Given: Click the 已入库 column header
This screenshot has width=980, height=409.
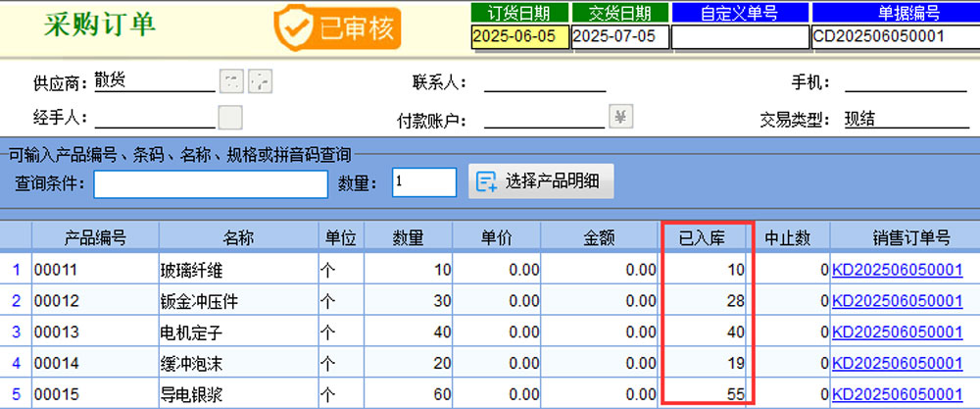Looking at the screenshot, I should 707,238.
